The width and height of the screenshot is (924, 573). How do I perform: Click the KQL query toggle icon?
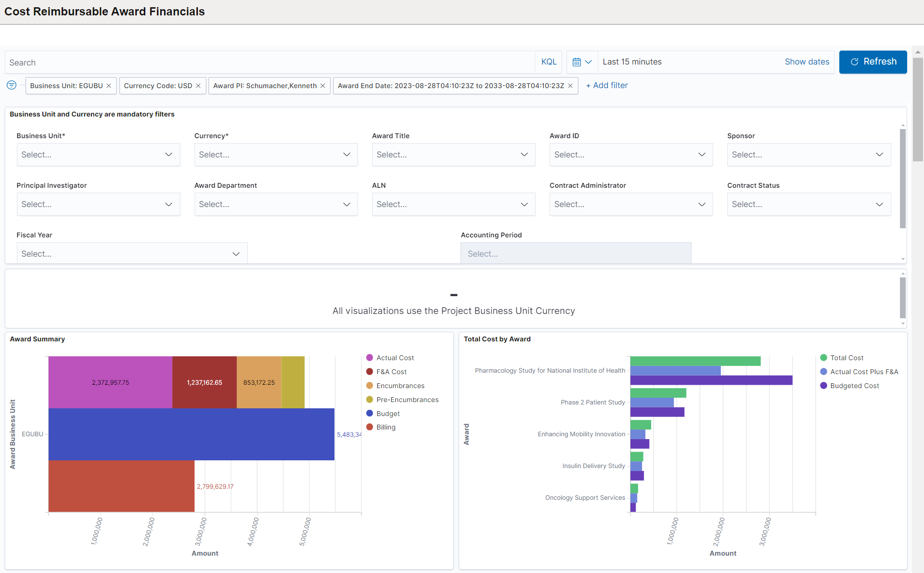(549, 62)
